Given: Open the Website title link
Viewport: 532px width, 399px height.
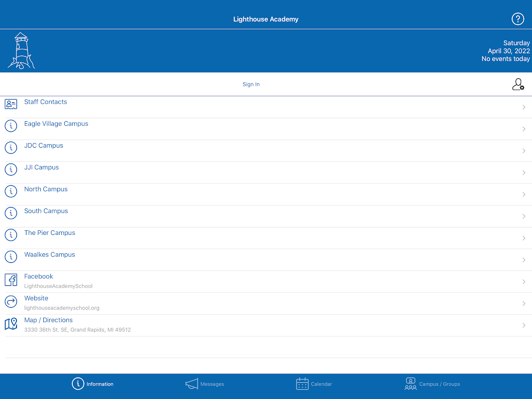Looking at the screenshot, I should pyautogui.click(x=36, y=298).
